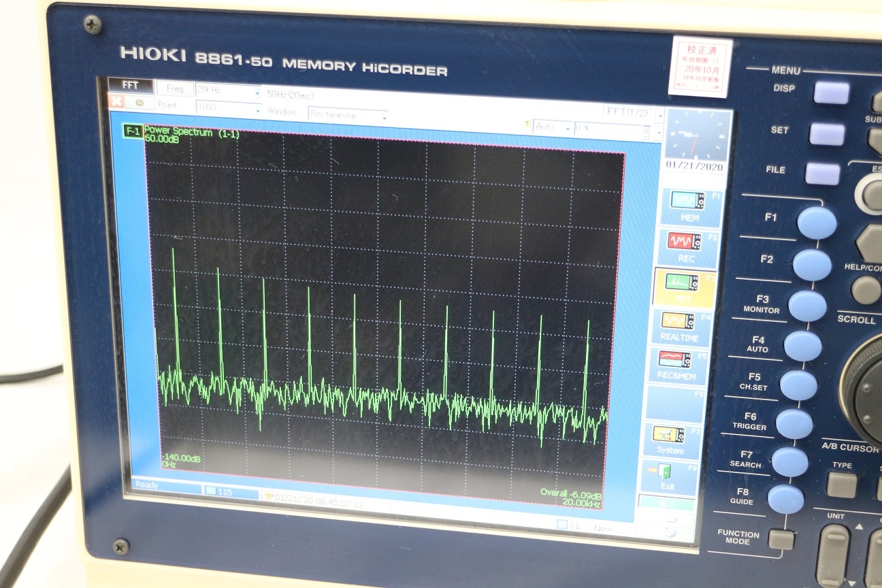This screenshot has height=588, width=882.
Task: Click the 'Ready' status text
Action: [x=147, y=485]
